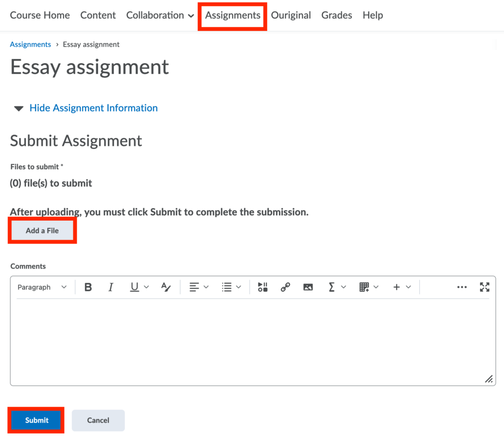Apply italic formatting
This screenshot has width=504, height=436.
[x=111, y=287]
